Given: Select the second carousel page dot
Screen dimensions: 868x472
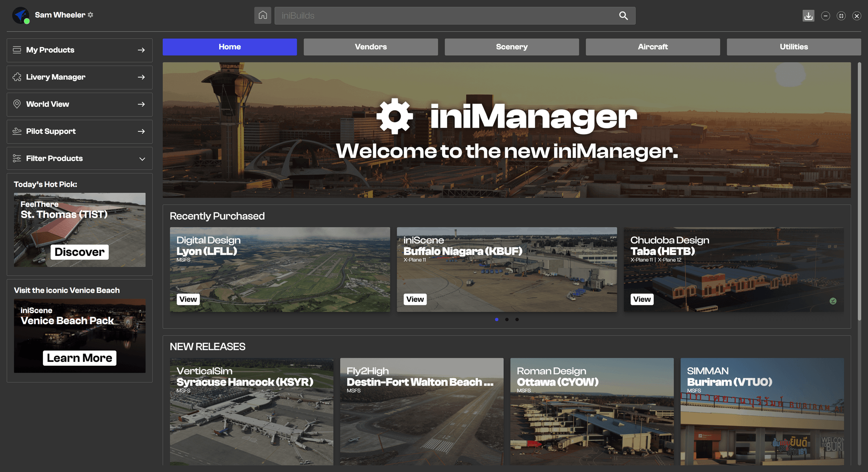Looking at the screenshot, I should (x=506, y=319).
